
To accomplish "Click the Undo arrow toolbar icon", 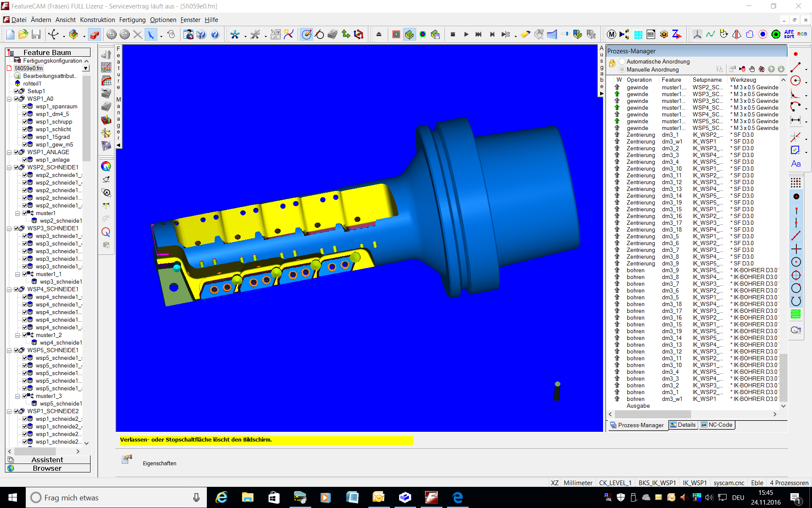I will click(x=111, y=35).
